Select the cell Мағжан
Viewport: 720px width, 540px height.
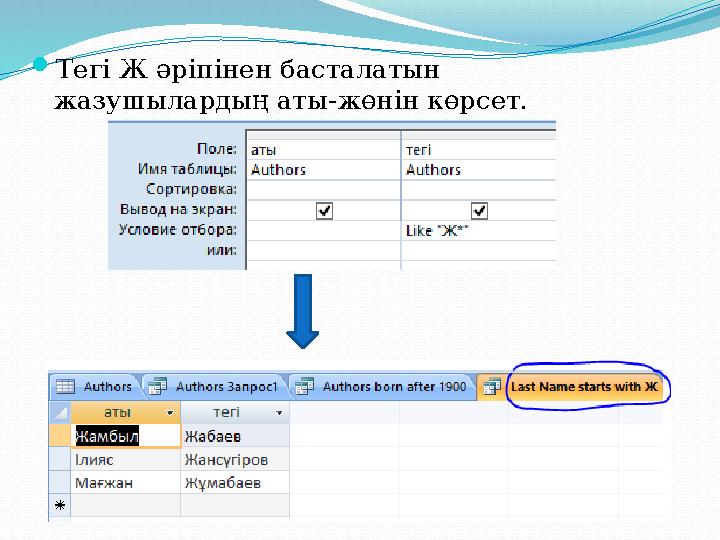point(125,483)
